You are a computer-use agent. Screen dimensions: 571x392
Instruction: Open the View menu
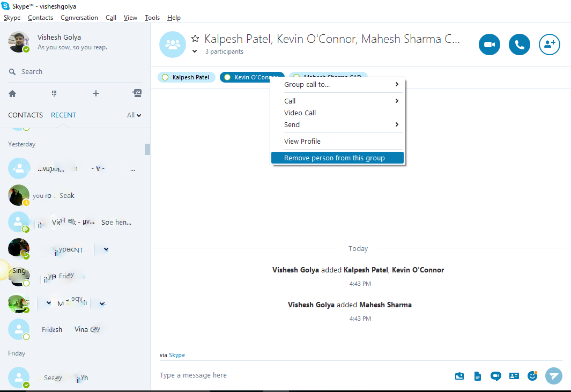pos(130,18)
